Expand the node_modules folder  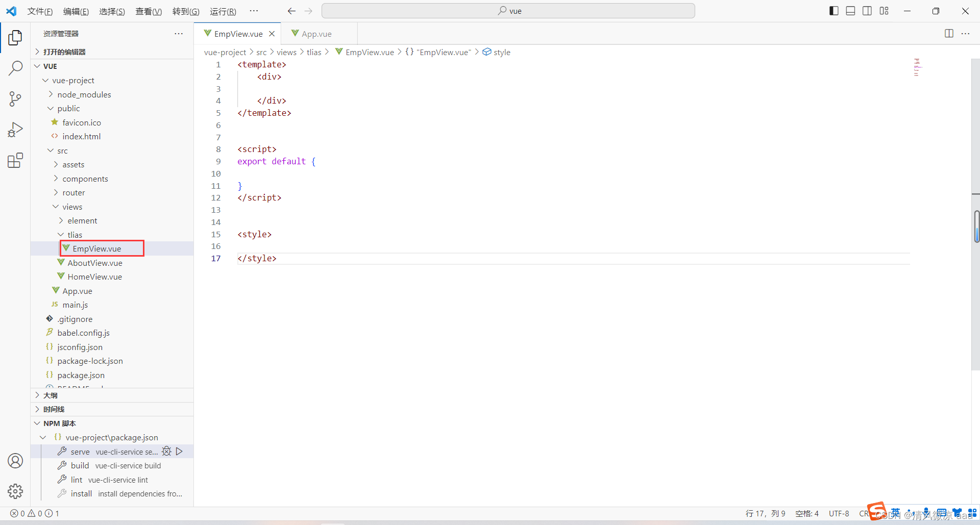[x=112, y=94]
